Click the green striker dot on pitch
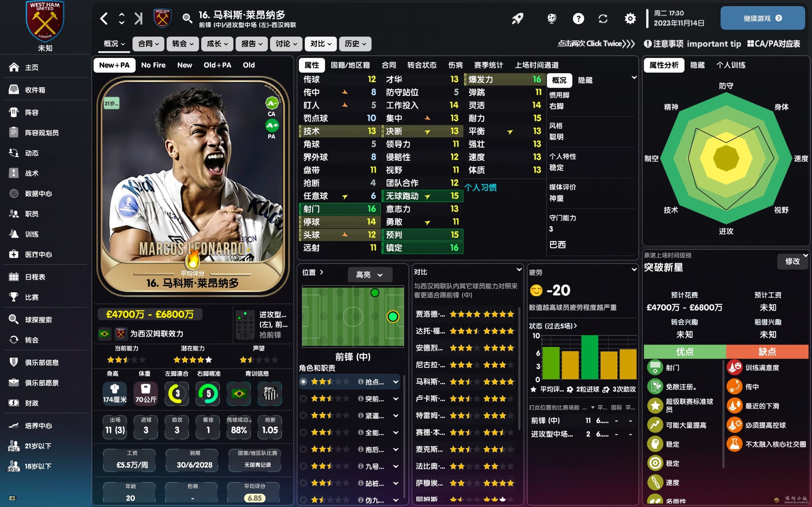This screenshot has width=812, height=507. tap(393, 316)
